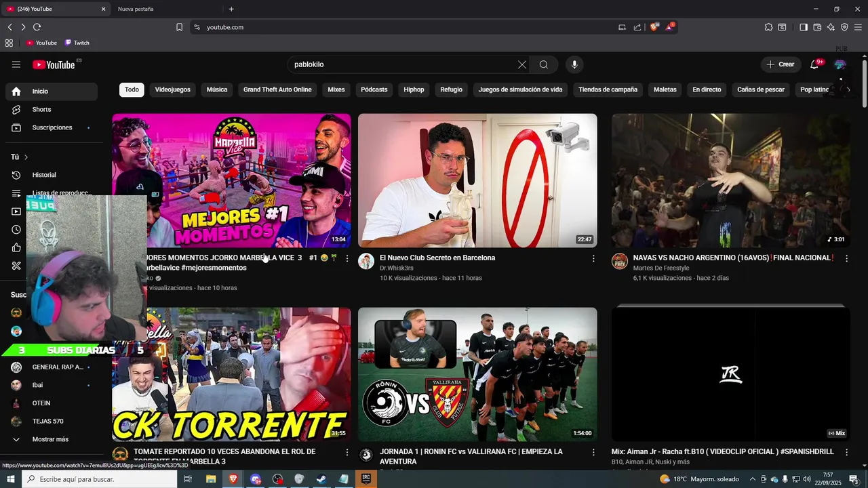
Task: Open the YouTube bookmark in bookmarks bar
Action: (41, 43)
